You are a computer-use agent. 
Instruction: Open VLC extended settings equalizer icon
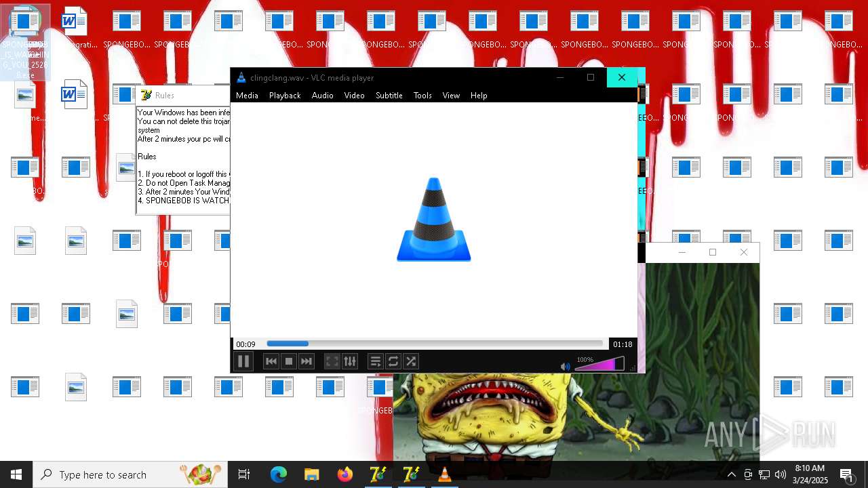[350, 362]
